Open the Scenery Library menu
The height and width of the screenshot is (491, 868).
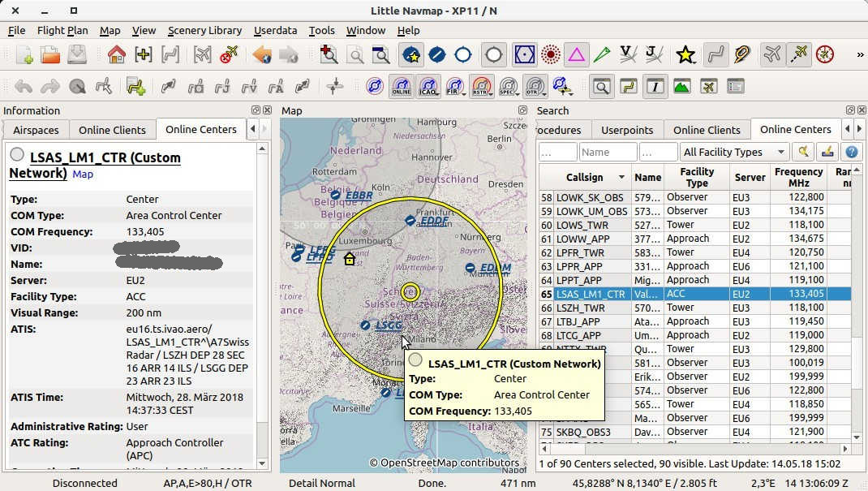click(204, 31)
